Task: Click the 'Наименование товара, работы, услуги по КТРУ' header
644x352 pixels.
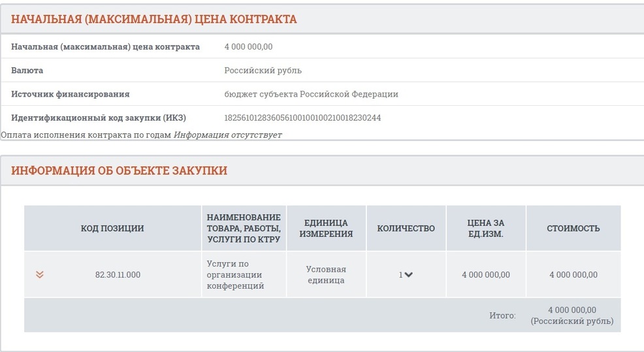Action: click(x=244, y=229)
